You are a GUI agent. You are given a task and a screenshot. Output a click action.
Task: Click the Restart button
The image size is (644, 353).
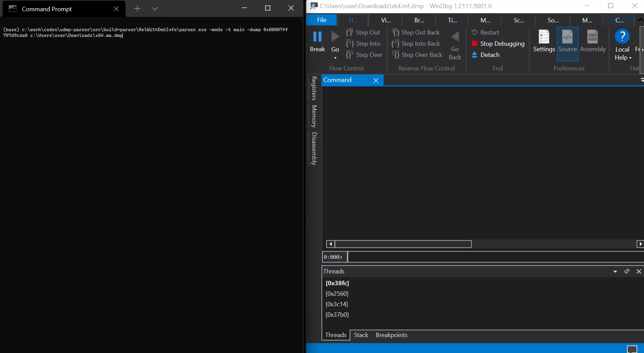[x=473, y=32]
